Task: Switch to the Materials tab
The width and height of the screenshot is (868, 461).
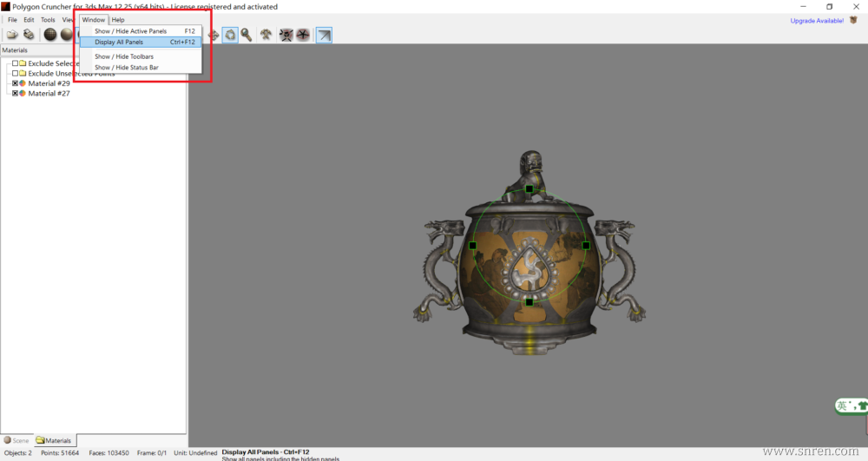Action: [x=54, y=440]
